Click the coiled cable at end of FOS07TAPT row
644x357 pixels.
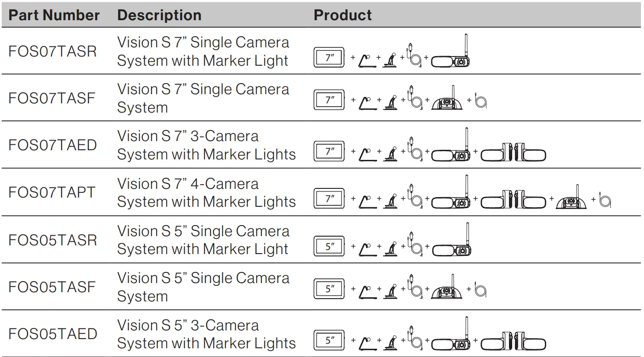coord(605,200)
